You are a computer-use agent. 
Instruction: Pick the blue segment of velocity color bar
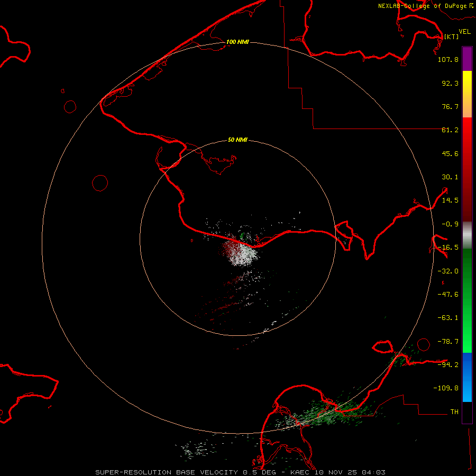pos(467,377)
